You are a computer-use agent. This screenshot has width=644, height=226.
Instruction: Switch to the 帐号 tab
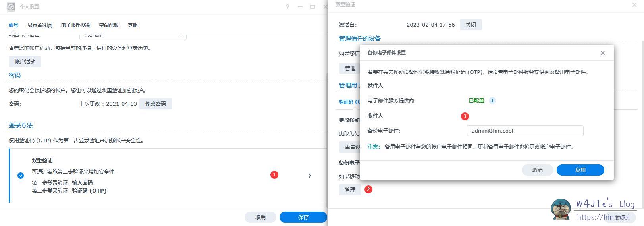coord(13,25)
